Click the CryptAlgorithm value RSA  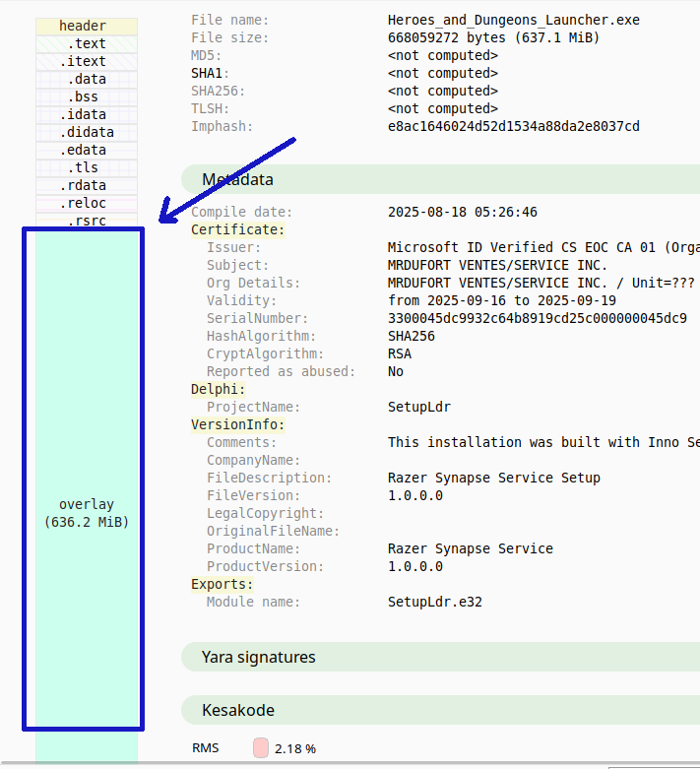click(x=400, y=353)
